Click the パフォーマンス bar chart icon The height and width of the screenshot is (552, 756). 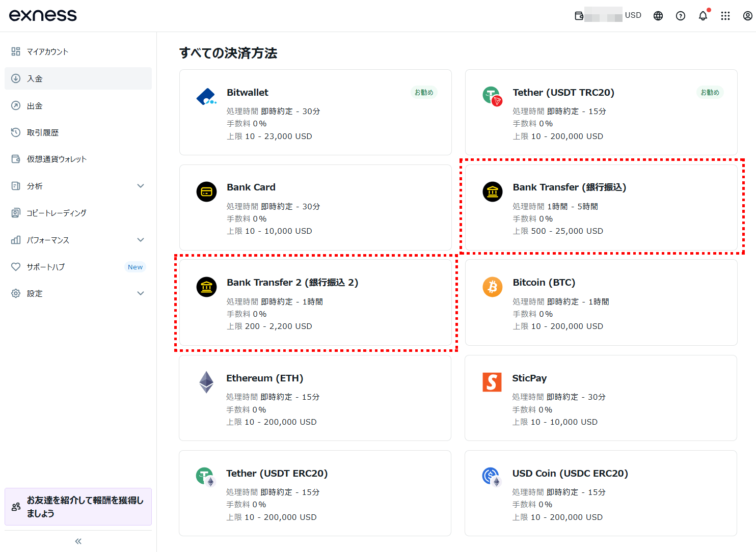point(16,240)
